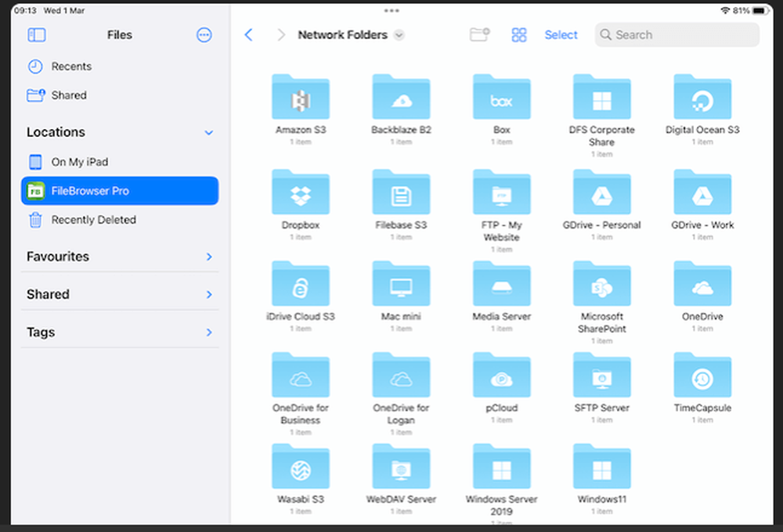783x532 pixels.
Task: Tap the time in status bar
Action: click(25, 10)
